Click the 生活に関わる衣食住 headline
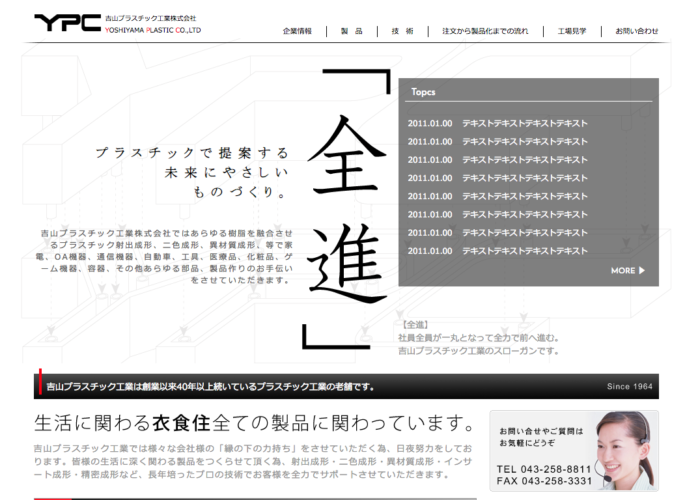This screenshot has width=700, height=500. [254, 420]
